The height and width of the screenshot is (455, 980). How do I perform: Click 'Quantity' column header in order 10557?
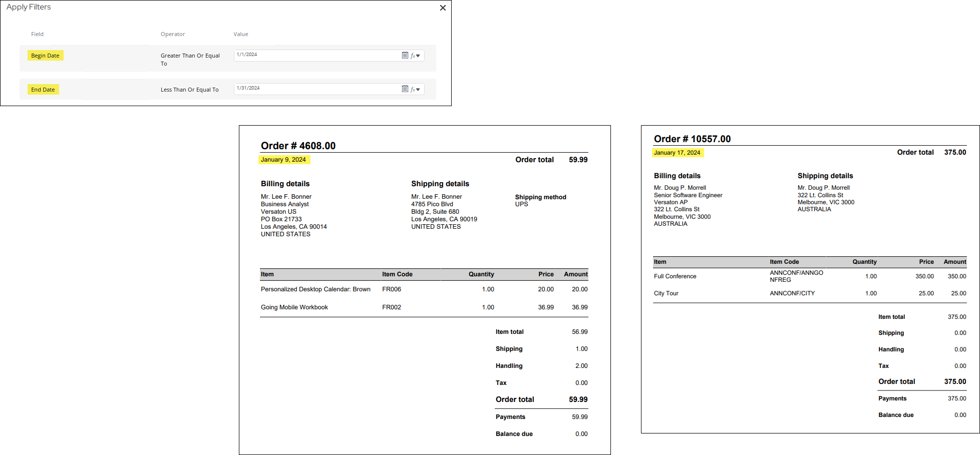[864, 262]
